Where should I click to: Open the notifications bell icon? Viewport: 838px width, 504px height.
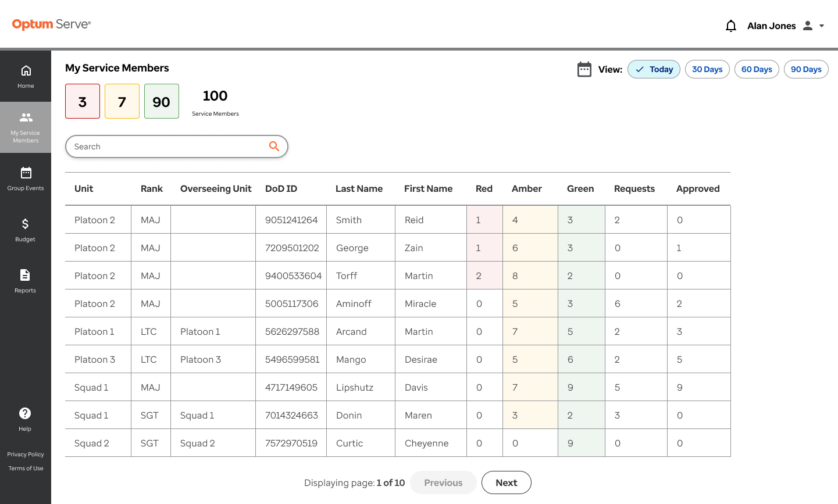[x=731, y=26]
